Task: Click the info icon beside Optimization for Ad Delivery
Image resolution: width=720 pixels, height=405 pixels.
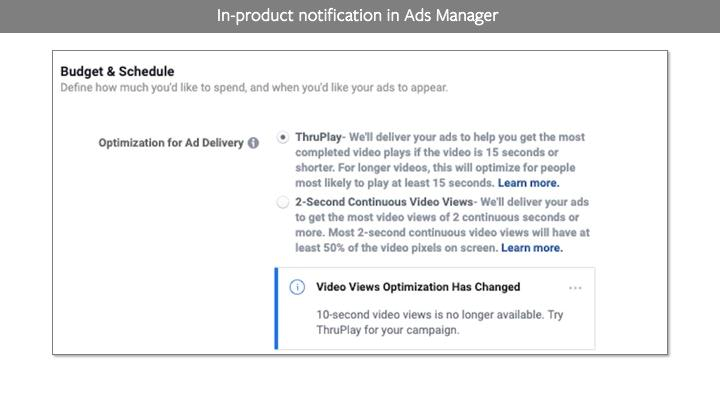Action: (253, 143)
